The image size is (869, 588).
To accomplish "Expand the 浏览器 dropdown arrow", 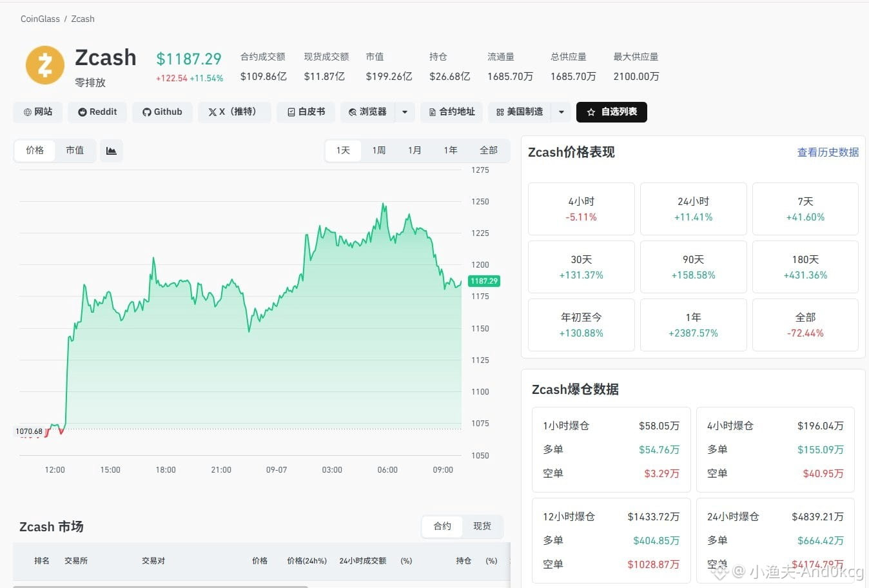I will [x=404, y=112].
